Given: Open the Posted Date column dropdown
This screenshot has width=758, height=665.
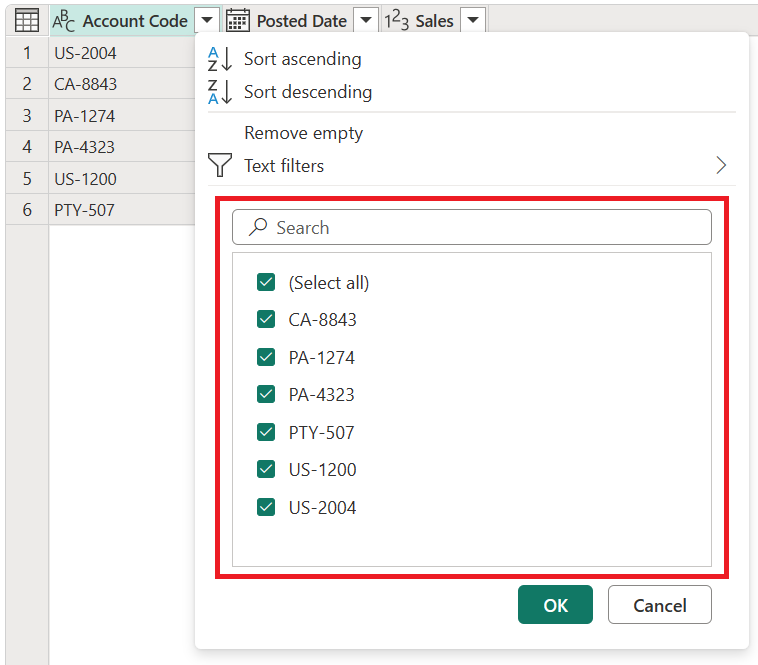Looking at the screenshot, I should click(x=366, y=20).
